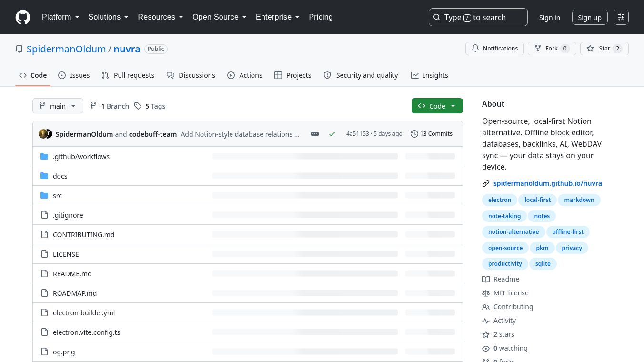Select the og.png file icon
Viewport: 644px width, 362px height.
click(44, 352)
